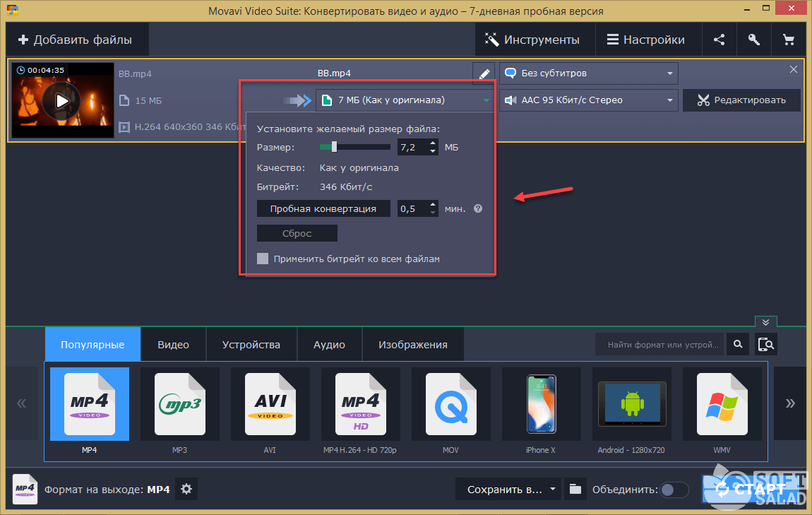Decrease the file size stepper value

click(x=433, y=151)
